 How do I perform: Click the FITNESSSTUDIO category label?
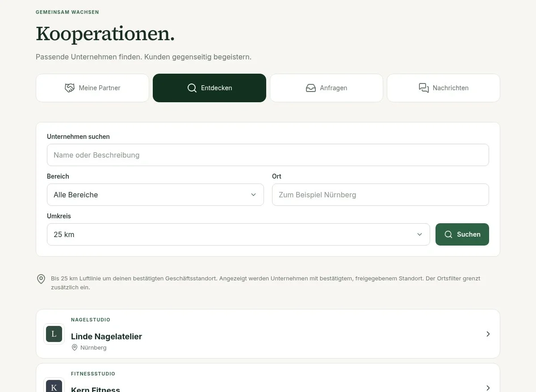[93, 374]
